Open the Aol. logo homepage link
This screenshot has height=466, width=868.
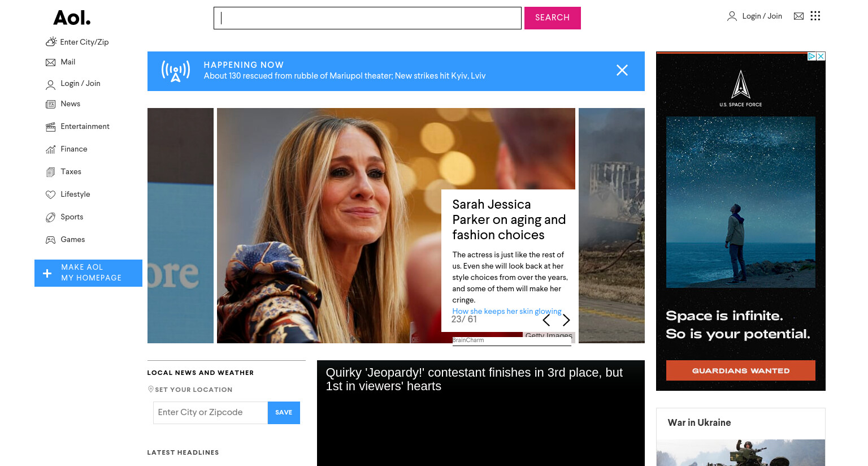[72, 18]
